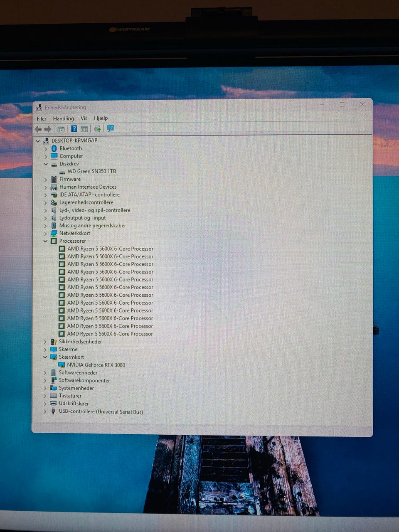399x532 pixels.
Task: Select NVIDIA GeForce RTX 3080 entry
Action: (x=96, y=365)
